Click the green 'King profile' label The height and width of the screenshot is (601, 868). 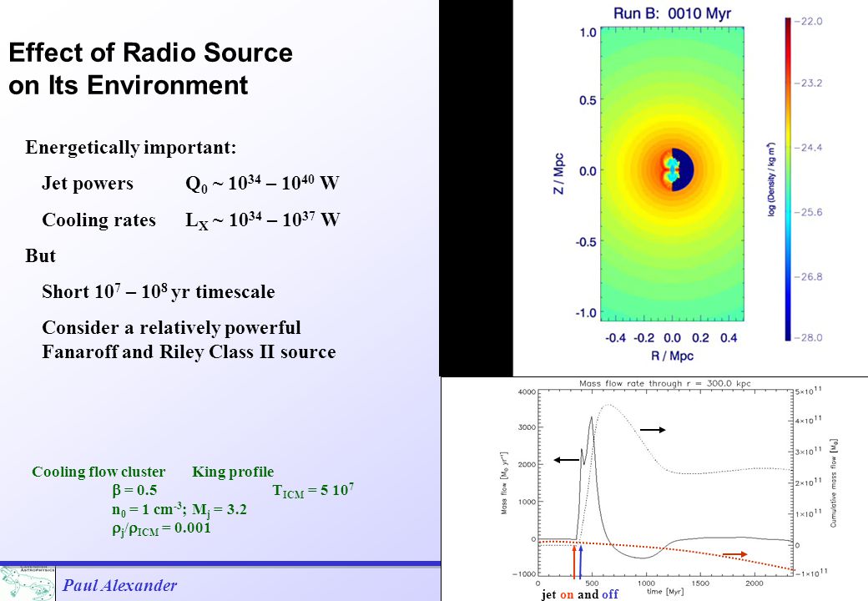click(x=233, y=472)
